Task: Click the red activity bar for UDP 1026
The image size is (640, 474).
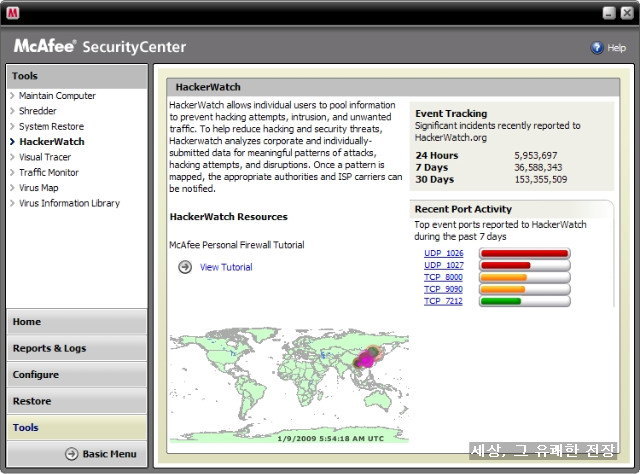Action: point(524,254)
